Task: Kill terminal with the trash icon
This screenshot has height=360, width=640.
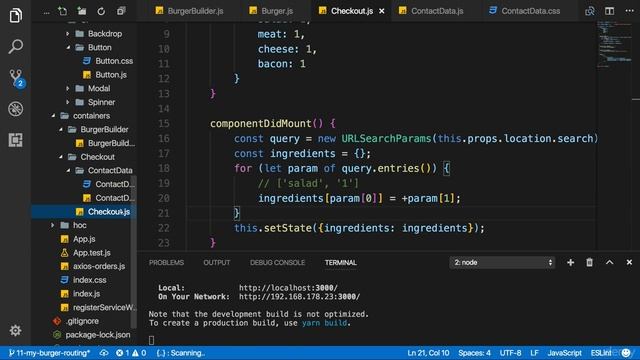Action: [x=589, y=262]
